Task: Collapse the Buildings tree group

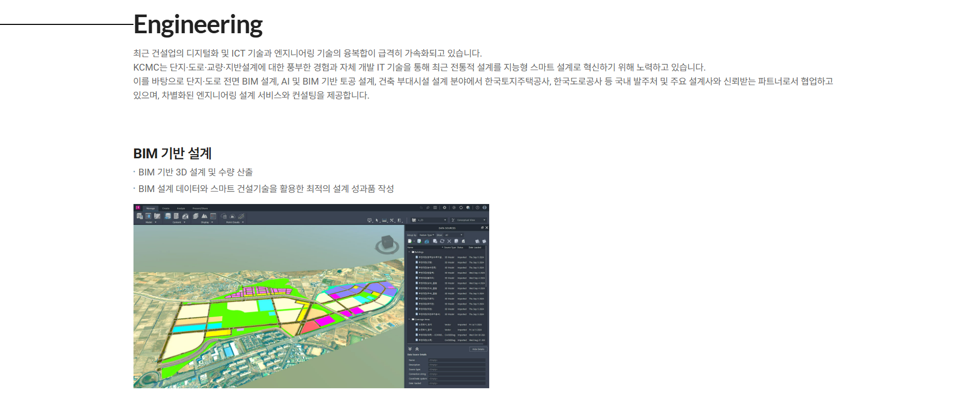Action: (409, 252)
